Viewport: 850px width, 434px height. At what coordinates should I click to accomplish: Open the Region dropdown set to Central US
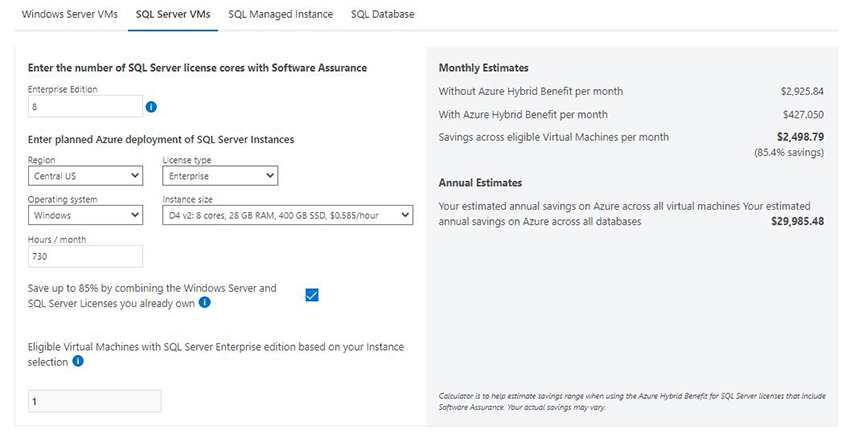[86, 176]
